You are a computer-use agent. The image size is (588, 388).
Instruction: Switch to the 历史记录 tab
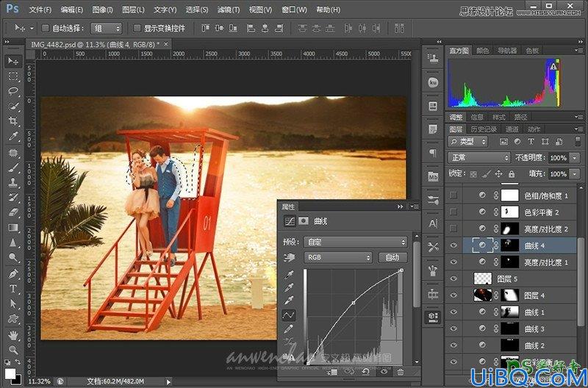[484, 129]
